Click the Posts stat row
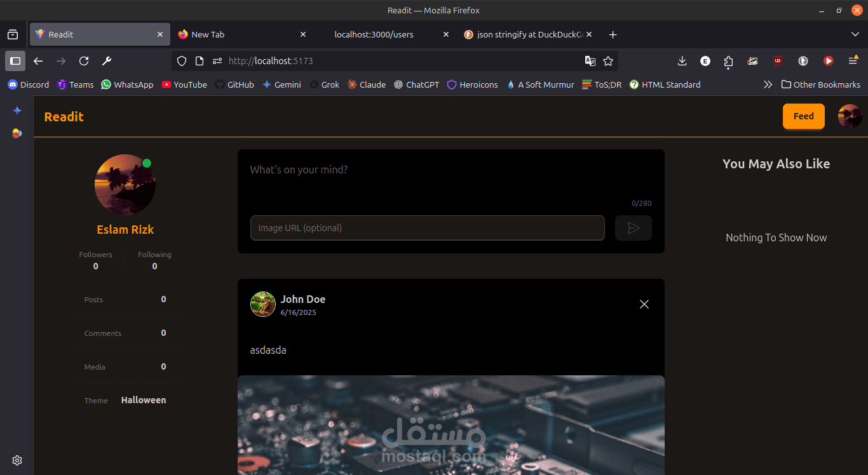 coord(125,300)
